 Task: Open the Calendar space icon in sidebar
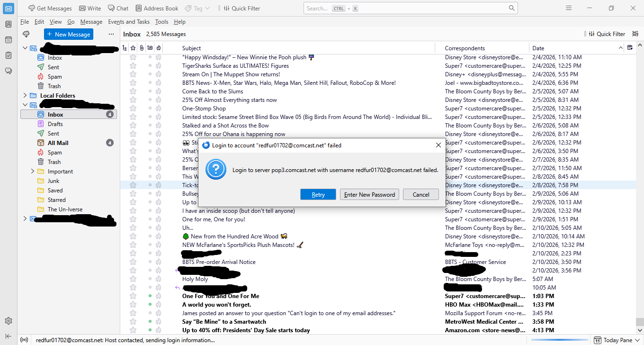[9, 40]
